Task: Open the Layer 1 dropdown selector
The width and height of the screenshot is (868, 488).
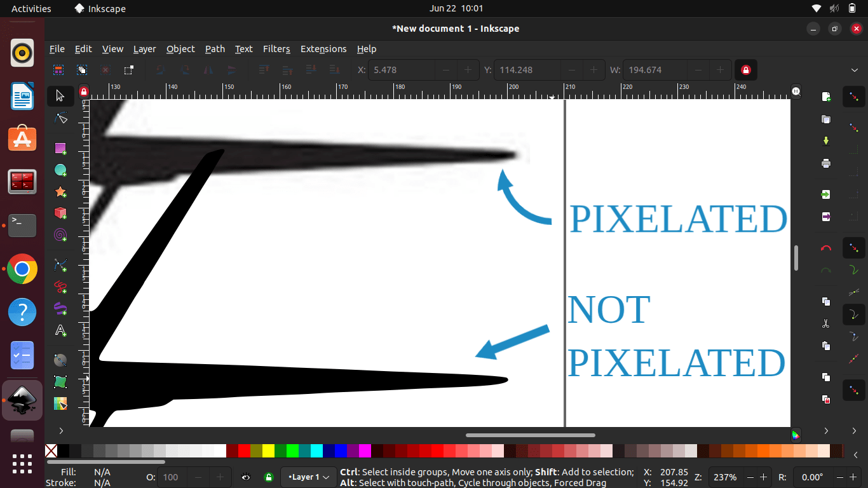Action: (308, 477)
